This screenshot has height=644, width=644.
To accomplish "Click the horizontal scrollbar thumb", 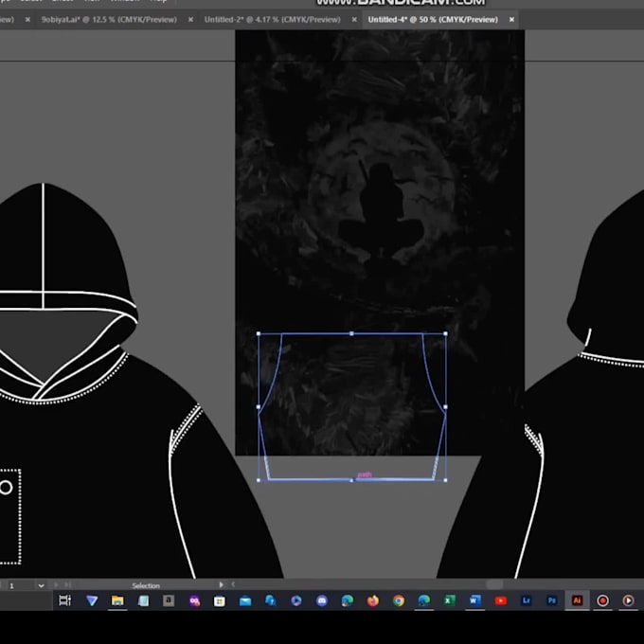I will coord(494,584).
